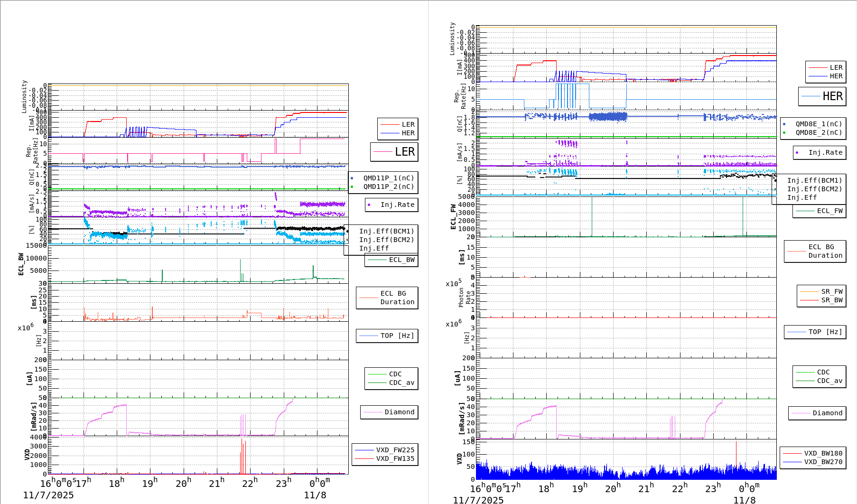Click Inj.Eff(BCM2) entry in left panel legend
Screen dimensions: 857x504
coord(386,240)
